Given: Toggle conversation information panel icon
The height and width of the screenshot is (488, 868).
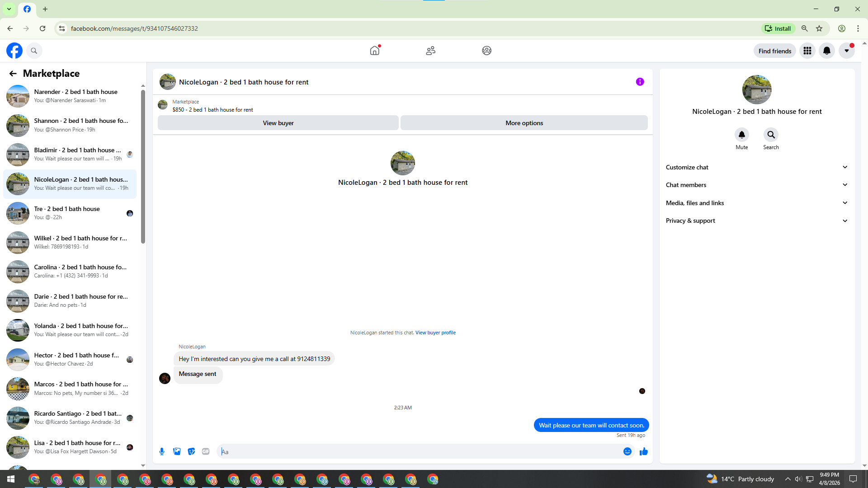Looking at the screenshot, I should click(640, 82).
